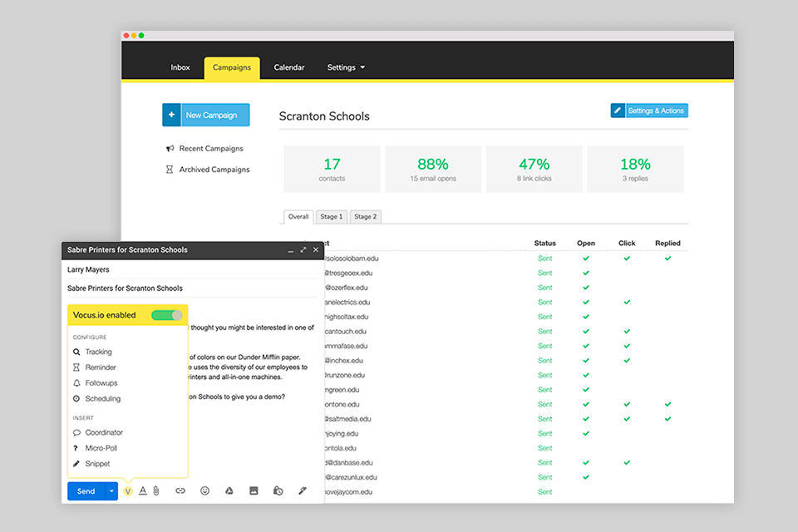
Task: Click the tresgeoex.edu contact row
Action: 506,273
